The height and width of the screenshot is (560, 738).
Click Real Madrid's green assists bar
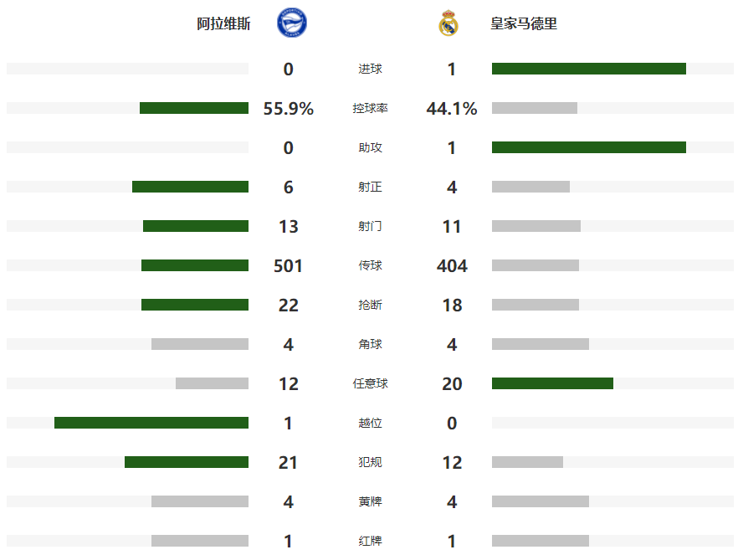pyautogui.click(x=588, y=147)
